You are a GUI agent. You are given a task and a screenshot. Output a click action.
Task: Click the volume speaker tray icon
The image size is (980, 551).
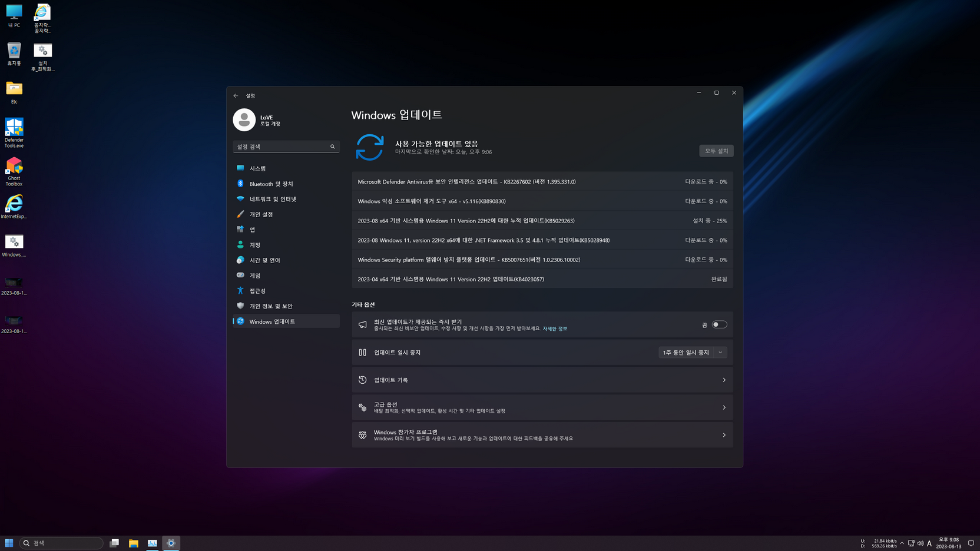coord(921,543)
